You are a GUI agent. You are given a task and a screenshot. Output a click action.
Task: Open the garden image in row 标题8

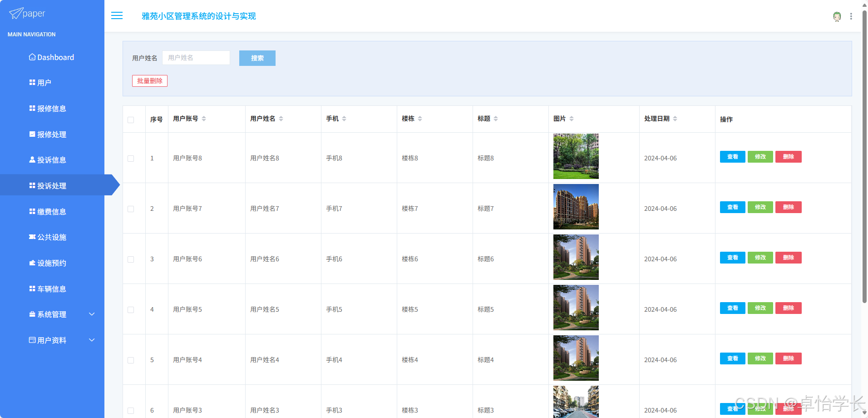pos(576,156)
